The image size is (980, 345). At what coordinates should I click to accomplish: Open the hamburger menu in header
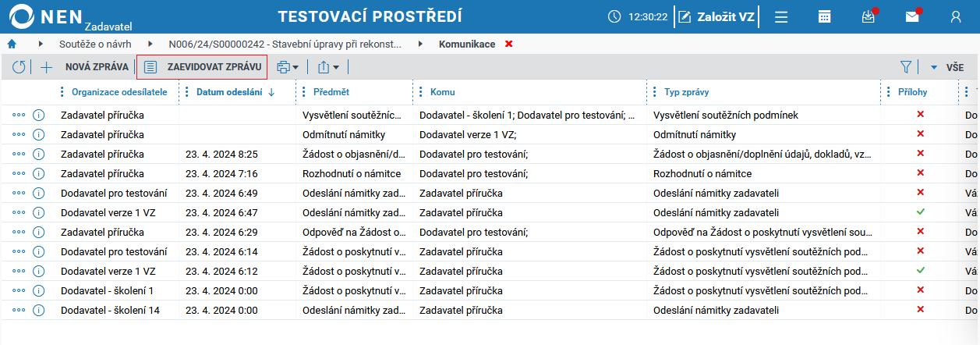click(x=781, y=16)
